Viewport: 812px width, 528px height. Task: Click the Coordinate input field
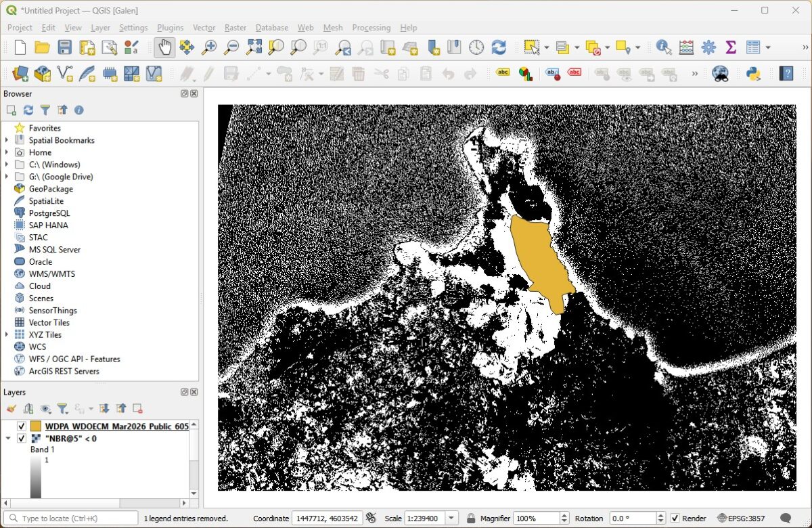[327, 519]
